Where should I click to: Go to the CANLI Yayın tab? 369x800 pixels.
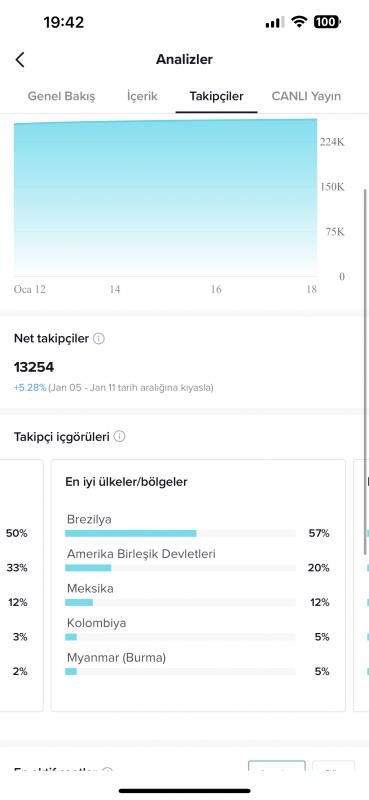pos(306,96)
